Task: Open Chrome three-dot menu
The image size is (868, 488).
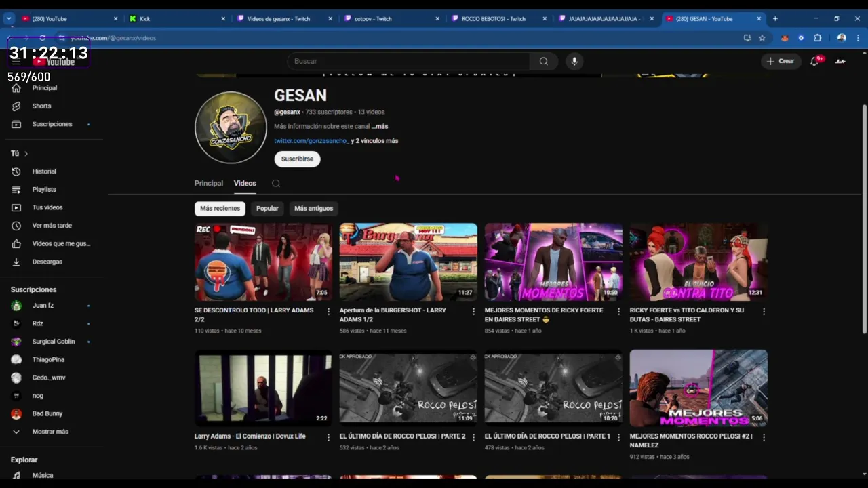Action: (859, 38)
